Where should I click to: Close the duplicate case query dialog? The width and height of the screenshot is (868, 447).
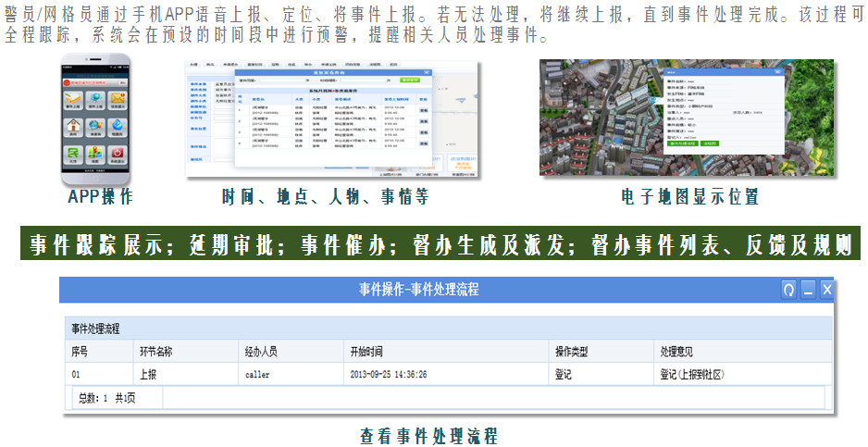(427, 71)
